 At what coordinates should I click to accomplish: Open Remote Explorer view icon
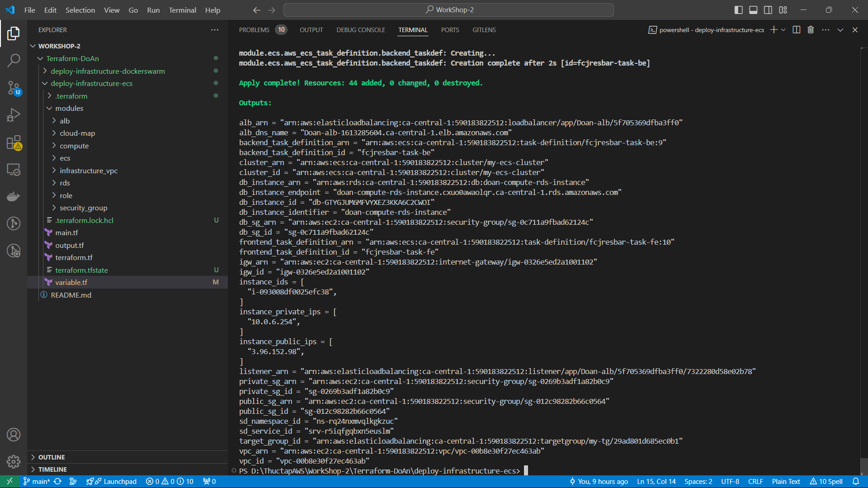pos(14,170)
